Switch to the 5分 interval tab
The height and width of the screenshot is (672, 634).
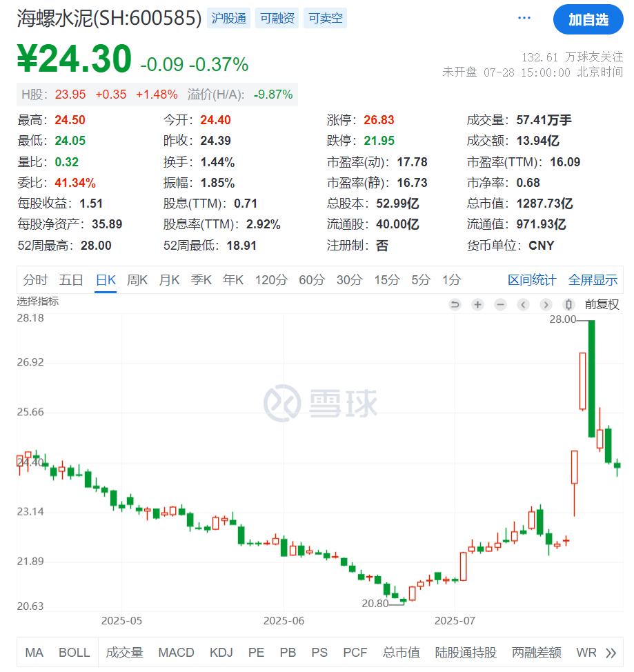pyautogui.click(x=421, y=280)
